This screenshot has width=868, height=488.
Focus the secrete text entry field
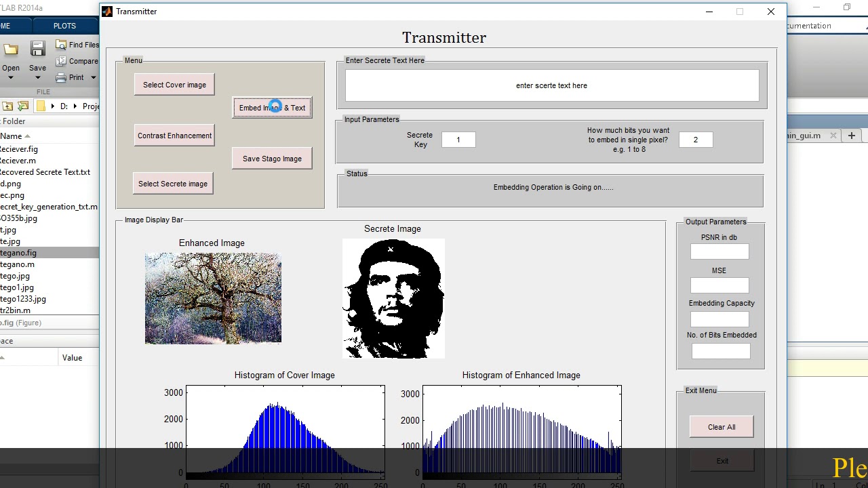[552, 85]
